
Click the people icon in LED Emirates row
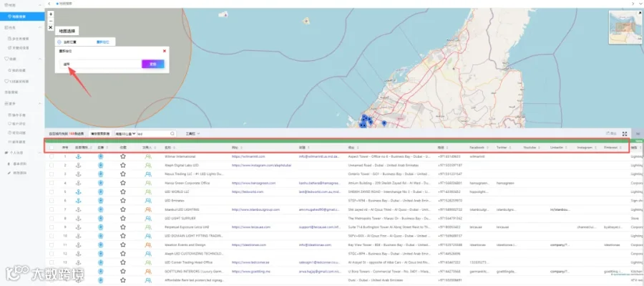[x=148, y=201]
